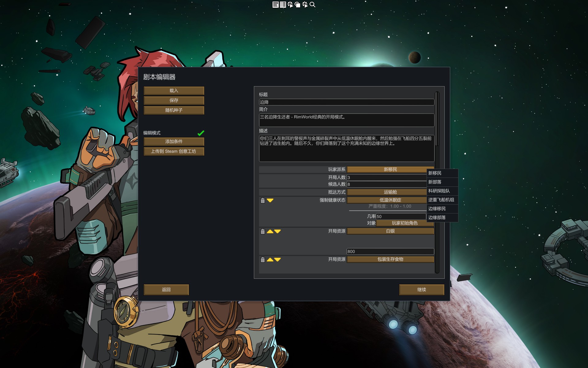Move the 白银 resource entry down
Viewport: 588px width, 368px height.
pyautogui.click(x=277, y=231)
